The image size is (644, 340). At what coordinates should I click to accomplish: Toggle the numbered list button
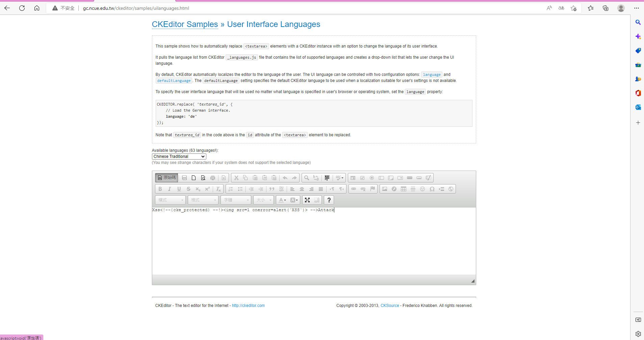[x=231, y=189]
